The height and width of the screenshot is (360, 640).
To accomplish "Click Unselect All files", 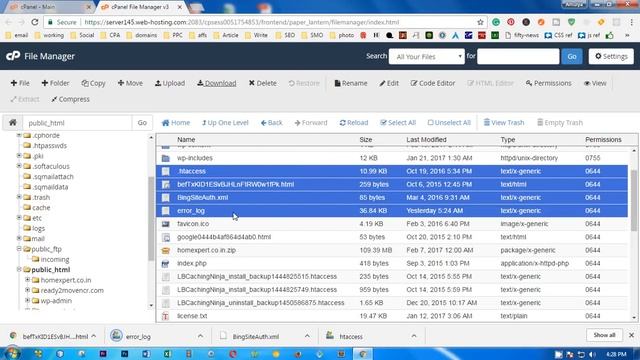I will point(449,123).
